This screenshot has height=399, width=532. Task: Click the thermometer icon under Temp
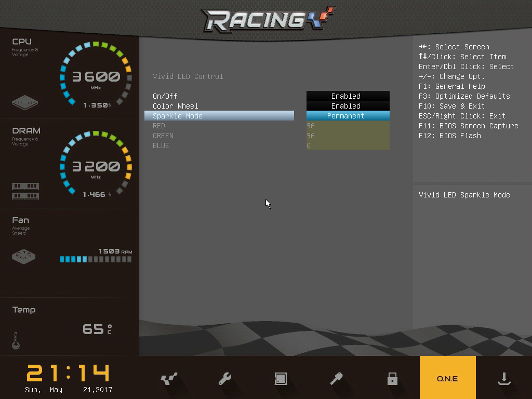tap(16, 340)
